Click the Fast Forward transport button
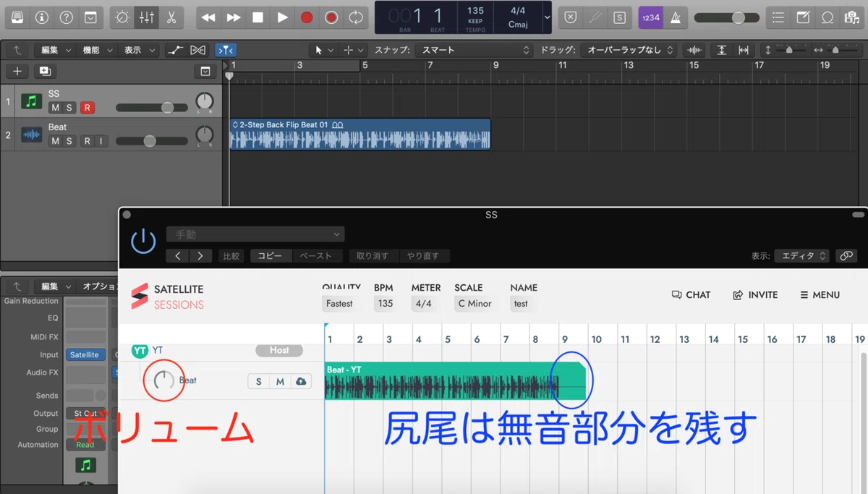Image resolution: width=868 pixels, height=494 pixels. tap(233, 17)
